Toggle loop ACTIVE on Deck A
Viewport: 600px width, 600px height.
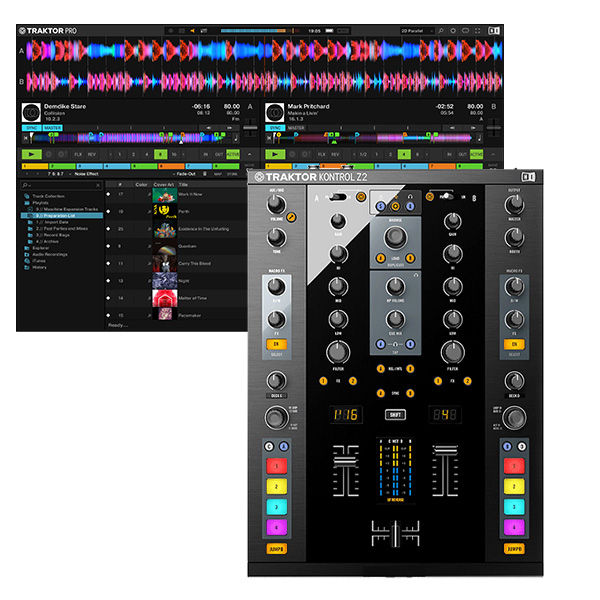[x=233, y=154]
